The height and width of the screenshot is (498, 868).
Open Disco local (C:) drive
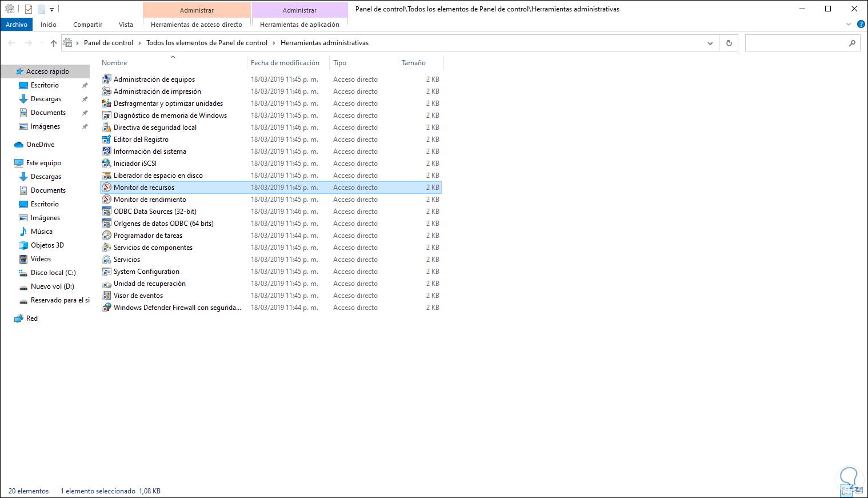click(x=53, y=273)
